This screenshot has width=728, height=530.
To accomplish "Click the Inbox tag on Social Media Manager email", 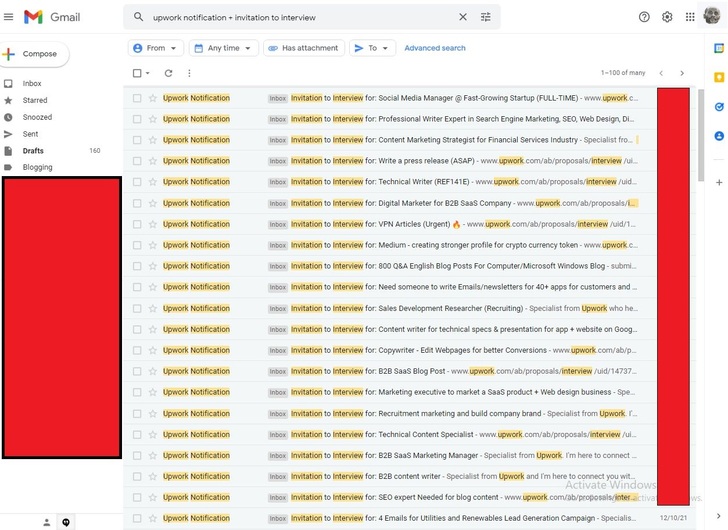I will (278, 98).
